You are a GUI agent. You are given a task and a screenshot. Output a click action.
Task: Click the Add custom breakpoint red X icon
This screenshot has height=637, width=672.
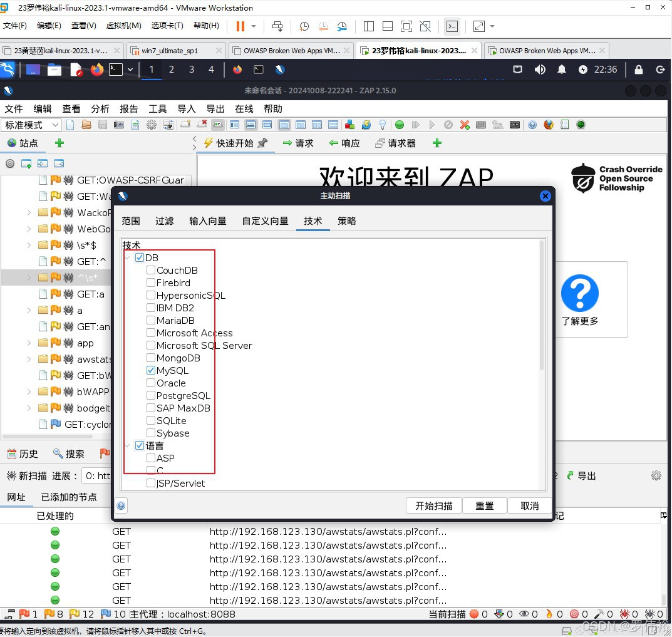coord(465,125)
